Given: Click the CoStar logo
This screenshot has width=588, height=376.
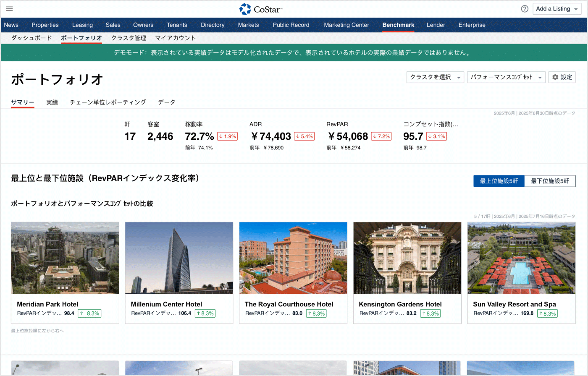Looking at the screenshot, I should (x=261, y=9).
